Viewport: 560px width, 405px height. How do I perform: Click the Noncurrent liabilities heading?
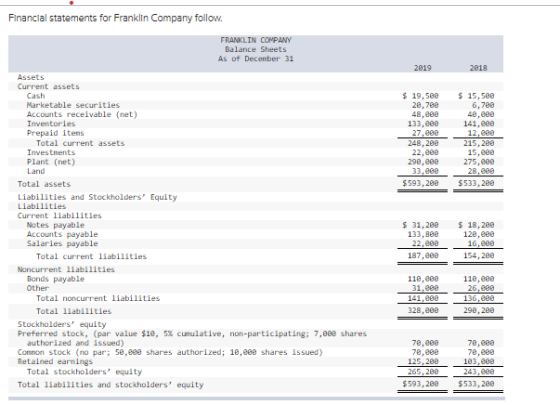point(66,269)
